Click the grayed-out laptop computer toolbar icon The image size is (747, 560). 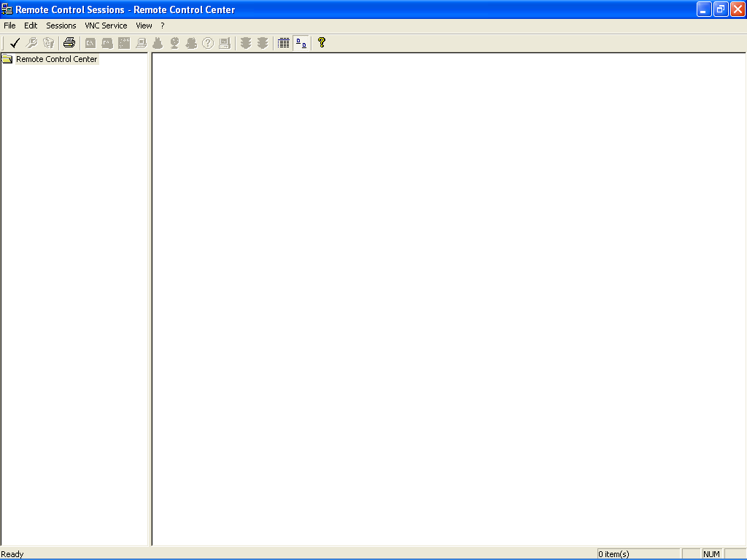[x=141, y=43]
